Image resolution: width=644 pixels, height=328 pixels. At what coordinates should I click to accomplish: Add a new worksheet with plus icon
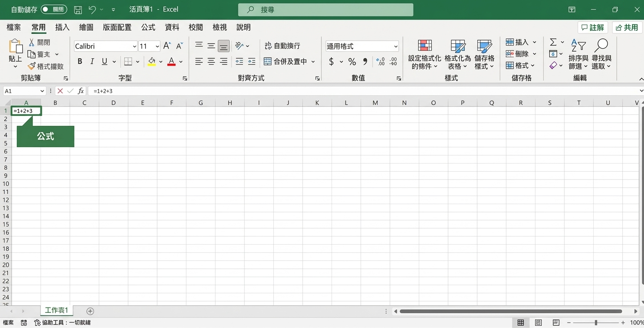point(90,311)
